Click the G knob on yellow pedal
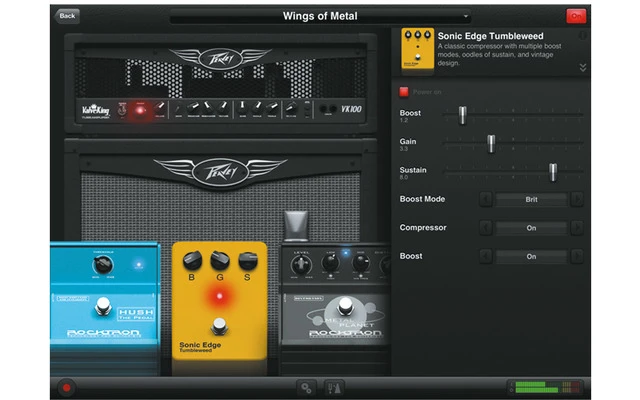 click(220, 261)
